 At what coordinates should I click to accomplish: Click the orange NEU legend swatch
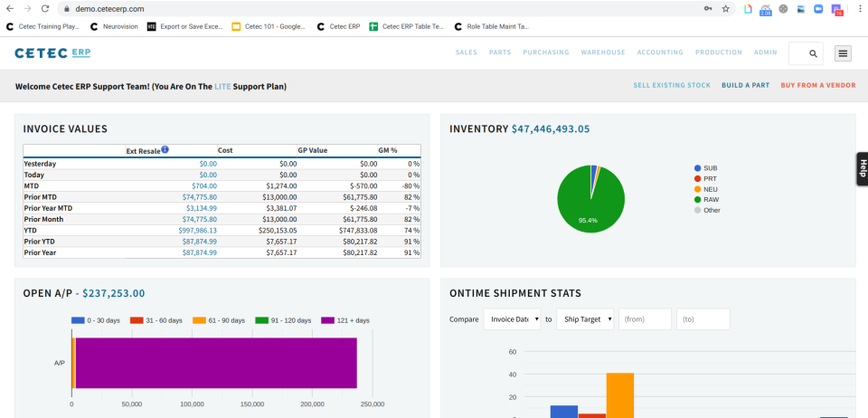point(697,189)
